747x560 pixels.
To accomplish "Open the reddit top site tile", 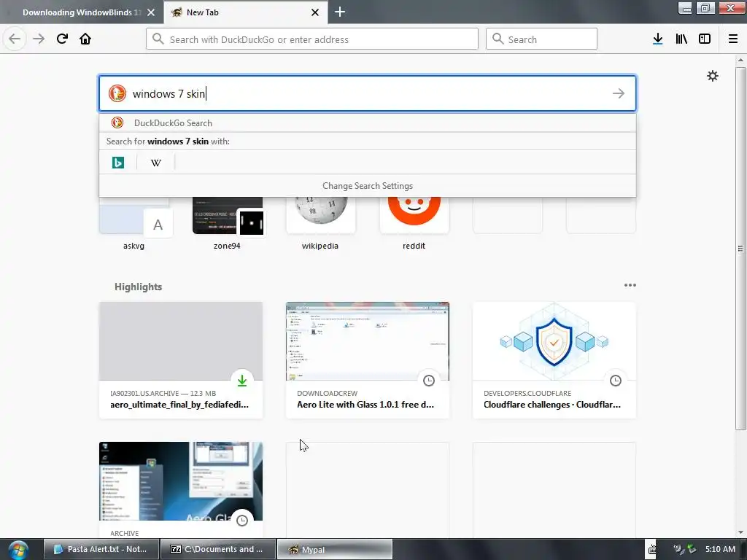I will point(414,223).
